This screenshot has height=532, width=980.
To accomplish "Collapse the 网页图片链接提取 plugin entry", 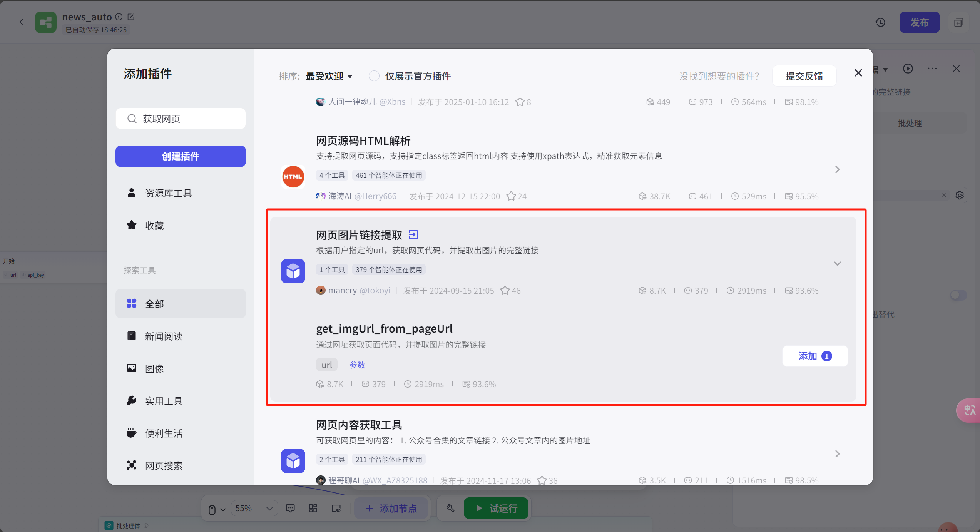I will [x=837, y=264].
